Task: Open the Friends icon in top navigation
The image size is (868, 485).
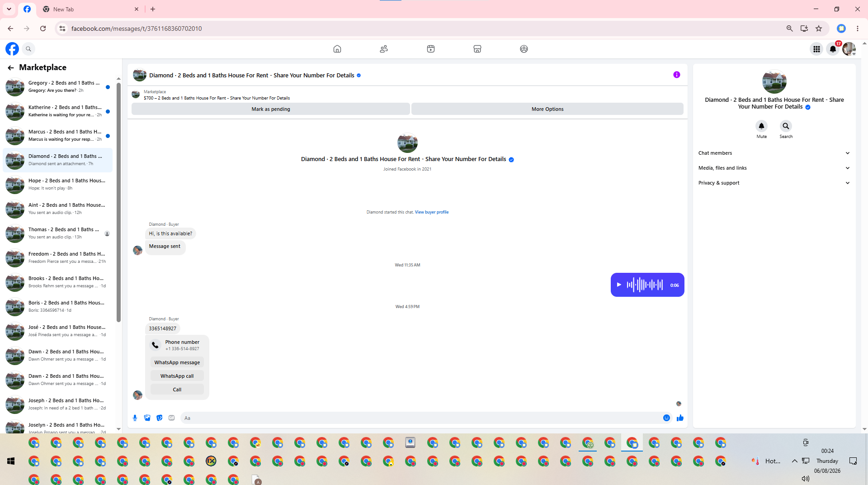Action: coord(384,49)
